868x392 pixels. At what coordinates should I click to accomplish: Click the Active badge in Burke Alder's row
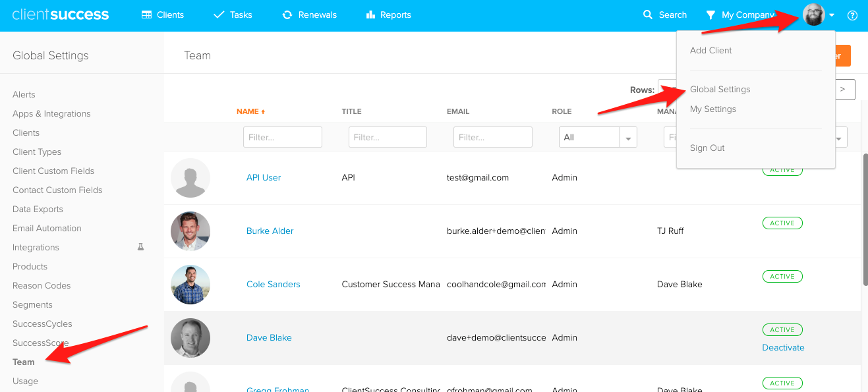(x=782, y=223)
